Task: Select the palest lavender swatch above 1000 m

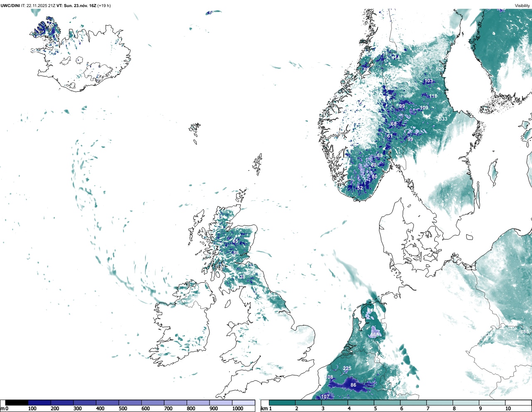Action: [244, 403]
